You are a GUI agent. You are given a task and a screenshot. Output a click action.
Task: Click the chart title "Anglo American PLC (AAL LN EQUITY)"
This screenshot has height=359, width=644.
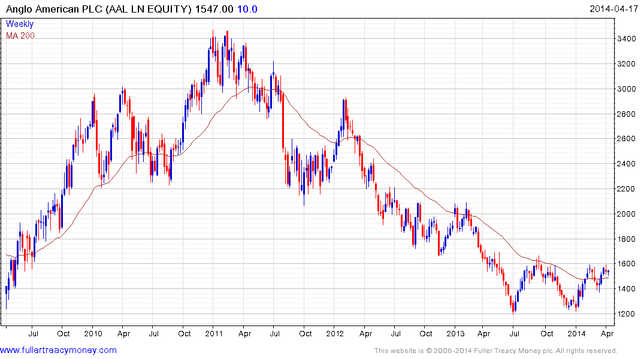99,9
